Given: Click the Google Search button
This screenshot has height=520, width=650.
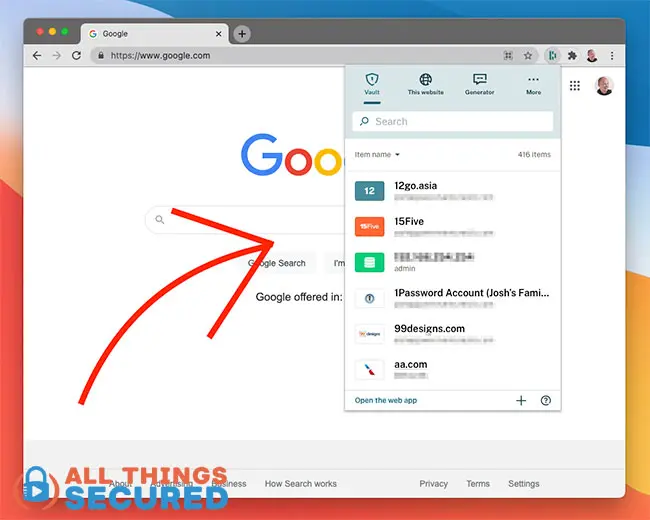Looking at the screenshot, I should (x=276, y=263).
